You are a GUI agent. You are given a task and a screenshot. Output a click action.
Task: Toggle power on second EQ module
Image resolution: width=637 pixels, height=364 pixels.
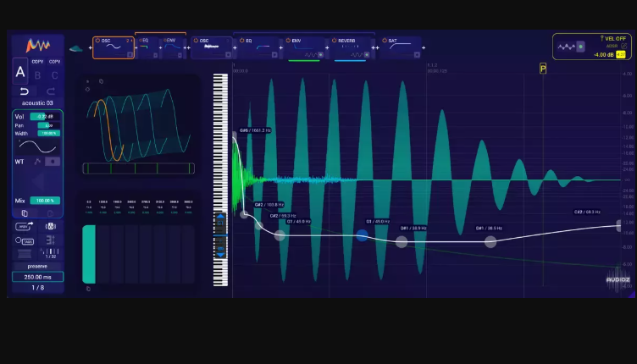click(x=242, y=40)
